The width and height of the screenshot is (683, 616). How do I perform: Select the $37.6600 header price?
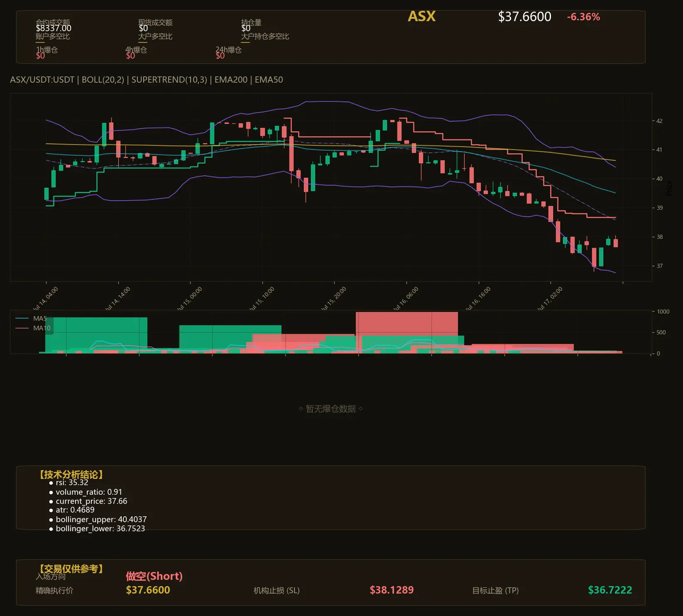point(524,17)
